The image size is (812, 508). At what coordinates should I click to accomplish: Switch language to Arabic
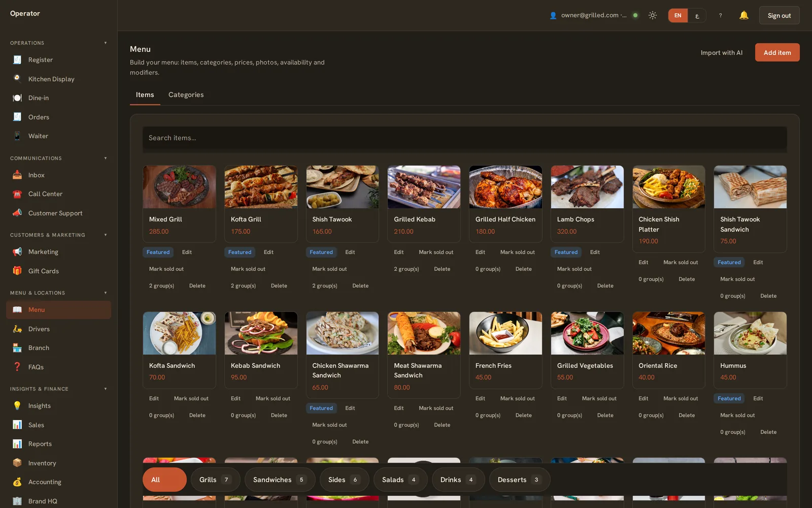[x=697, y=15]
